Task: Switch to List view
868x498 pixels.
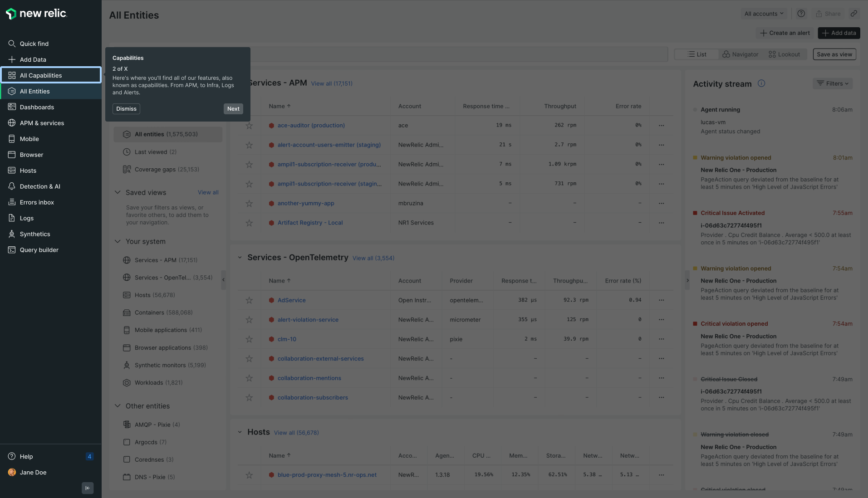Action: pos(697,54)
